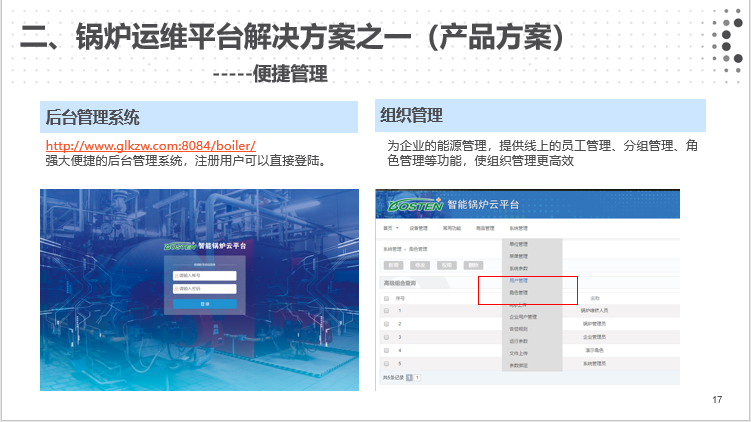Tick the checkbox for row 3

pos(387,337)
